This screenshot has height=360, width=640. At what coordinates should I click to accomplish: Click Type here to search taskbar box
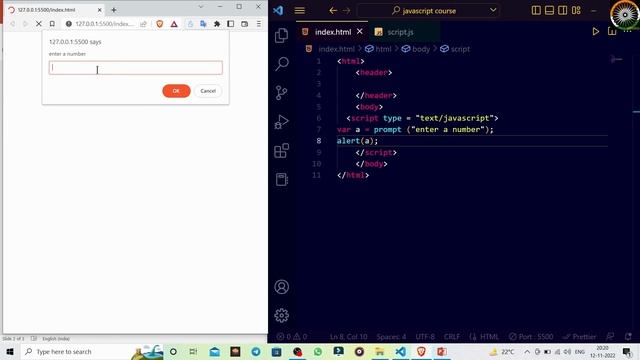(91, 351)
